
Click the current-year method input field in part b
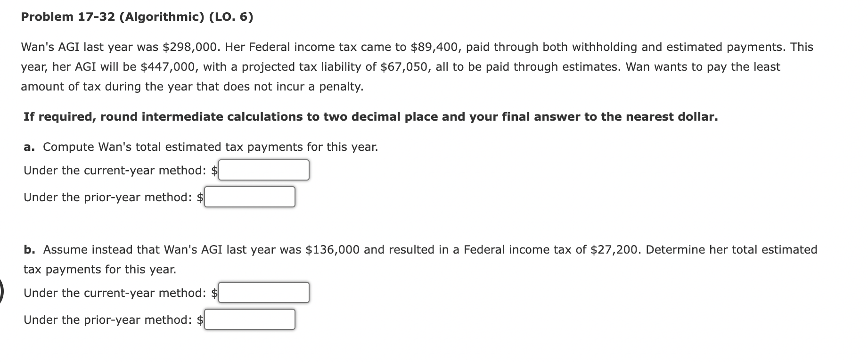(264, 292)
